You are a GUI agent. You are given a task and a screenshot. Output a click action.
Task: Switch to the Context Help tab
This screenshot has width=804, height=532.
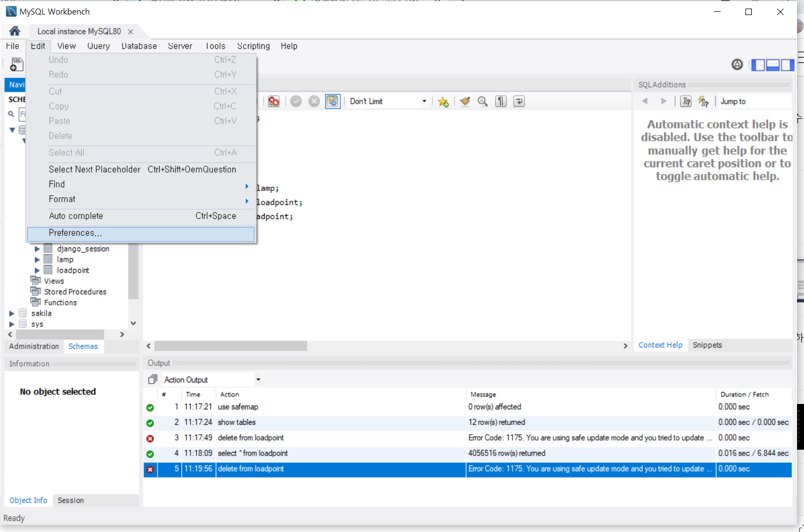click(x=660, y=345)
